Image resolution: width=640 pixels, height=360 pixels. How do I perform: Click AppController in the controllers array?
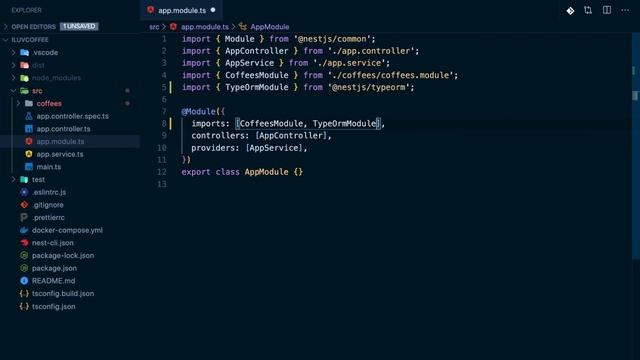[291, 136]
